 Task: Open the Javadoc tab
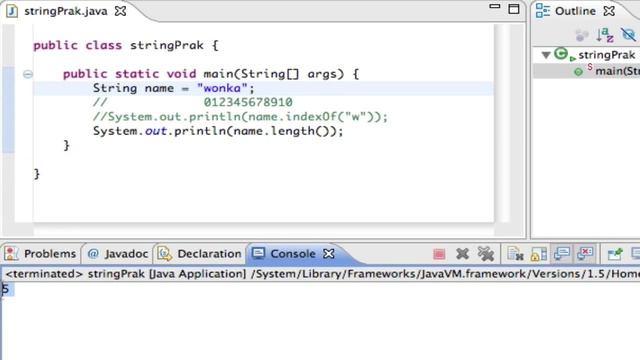click(126, 254)
